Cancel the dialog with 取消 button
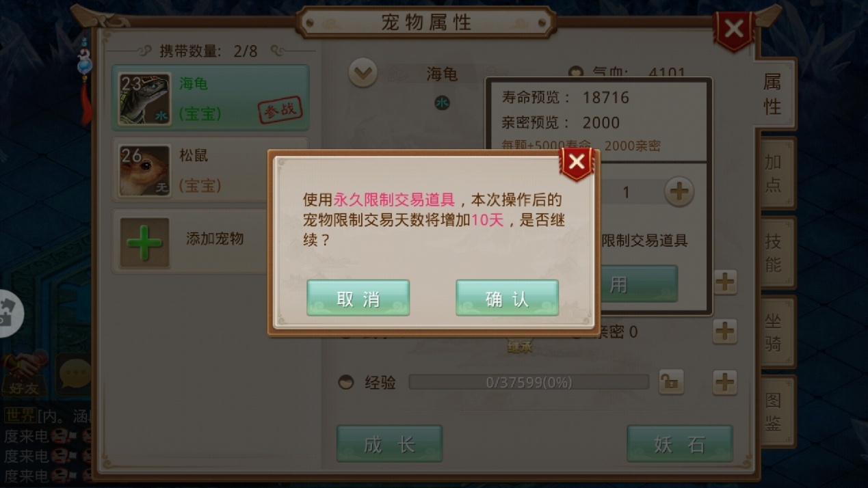The image size is (868, 488). pyautogui.click(x=358, y=298)
